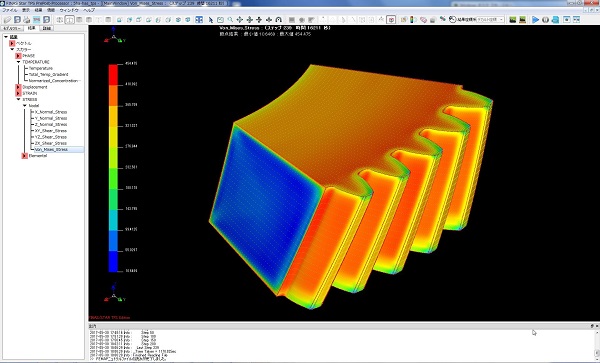Screen dimensions: 600x363
Task: Click the blue play animation button
Action: click(535, 20)
